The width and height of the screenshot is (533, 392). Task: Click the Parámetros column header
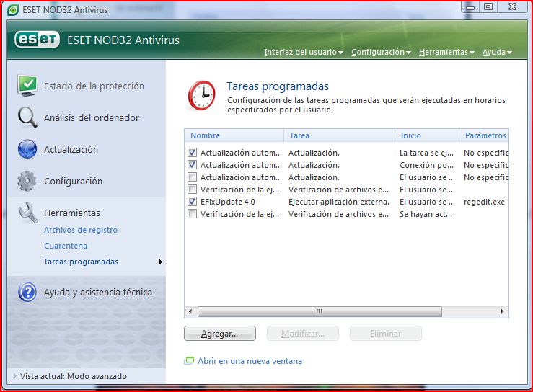(x=484, y=135)
